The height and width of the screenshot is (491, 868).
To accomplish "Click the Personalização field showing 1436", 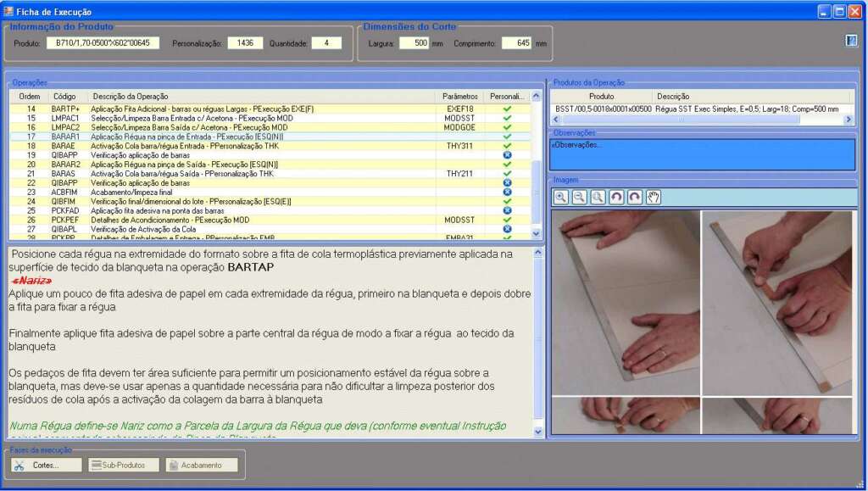I will click(x=245, y=43).
